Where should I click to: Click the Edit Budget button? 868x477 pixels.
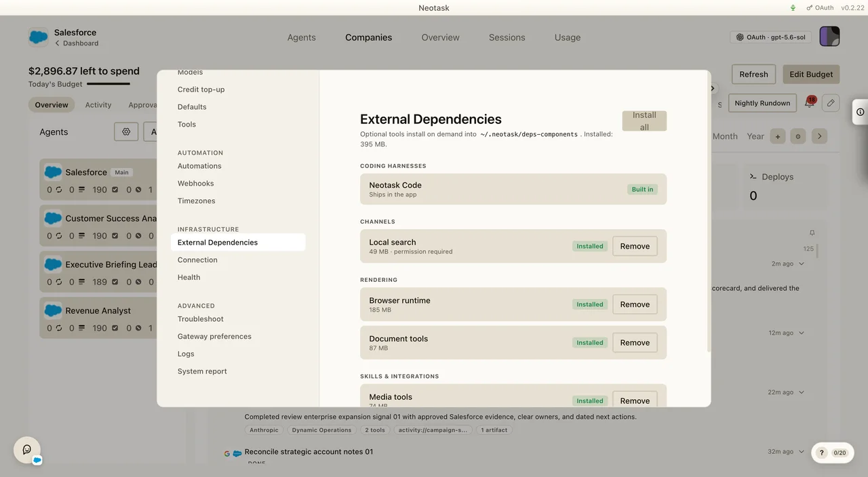[x=811, y=75]
